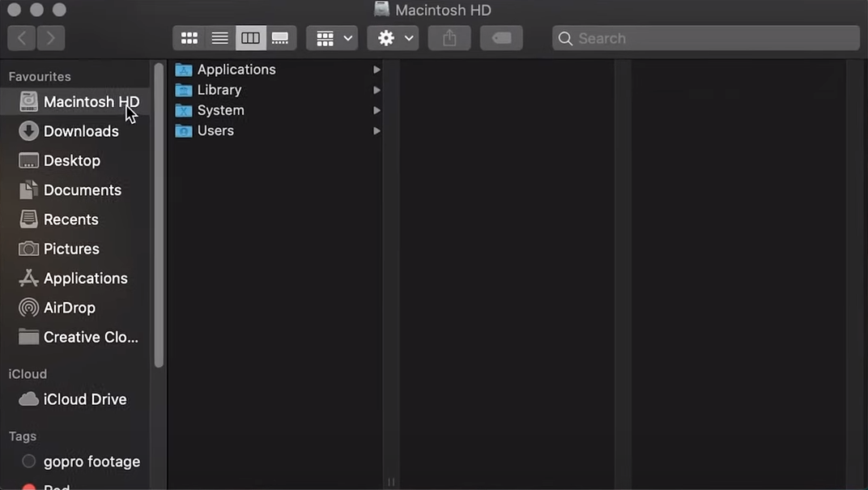Switch to icon view
Image resolution: width=868 pixels, height=490 pixels.
click(189, 38)
